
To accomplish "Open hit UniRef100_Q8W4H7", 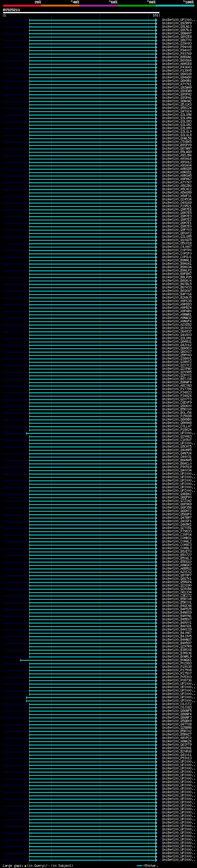I will pyautogui.click(x=177, y=33).
